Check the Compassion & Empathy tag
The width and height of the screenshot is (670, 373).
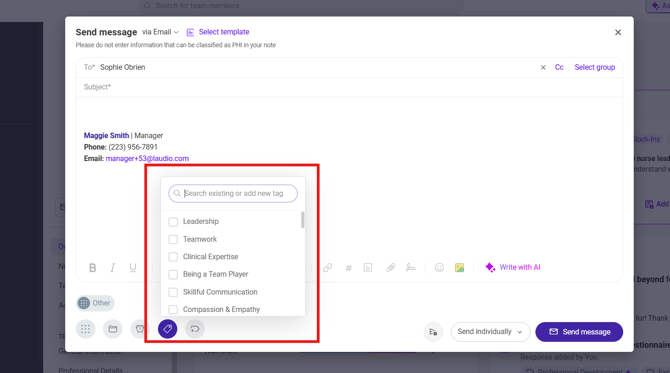point(173,309)
